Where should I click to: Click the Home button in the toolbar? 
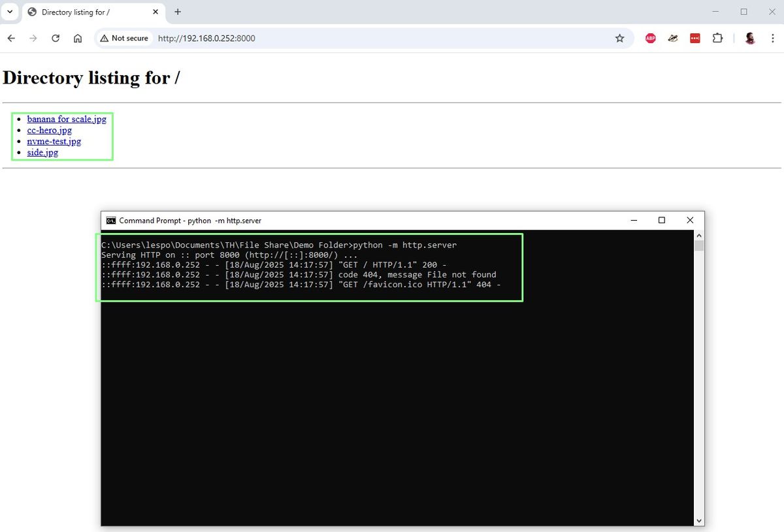point(77,39)
